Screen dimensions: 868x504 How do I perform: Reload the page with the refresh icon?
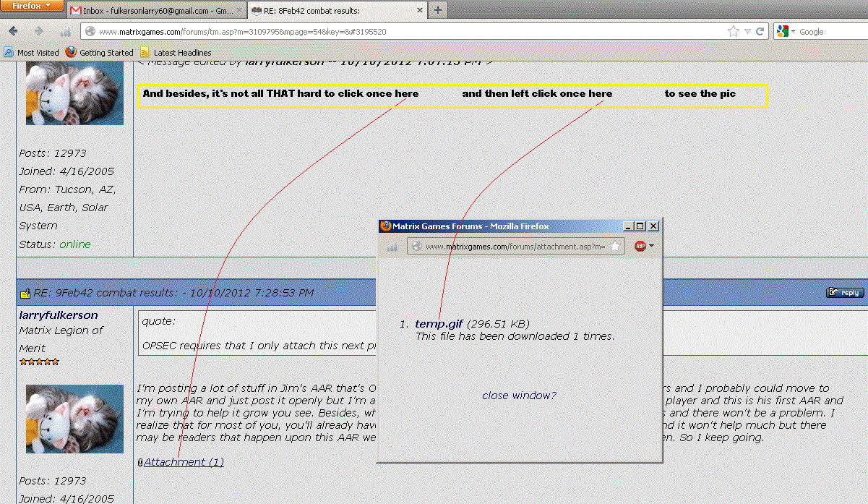point(760,32)
